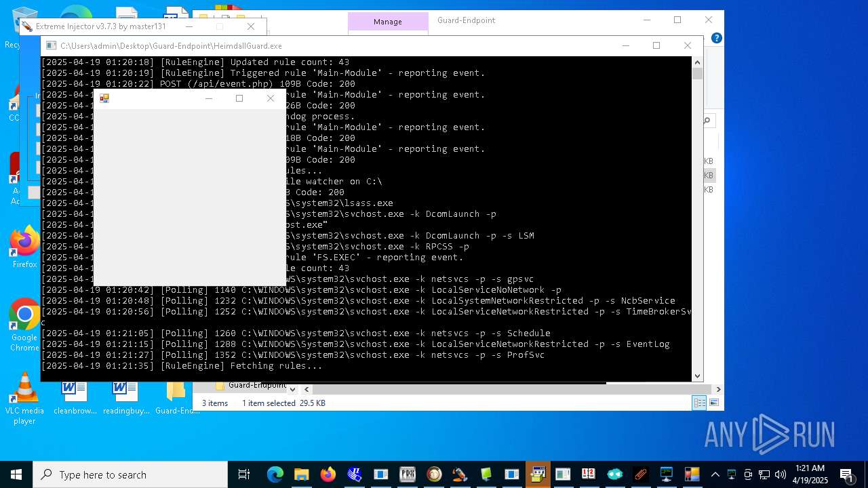Click the small blank window's form icon

[x=104, y=98]
